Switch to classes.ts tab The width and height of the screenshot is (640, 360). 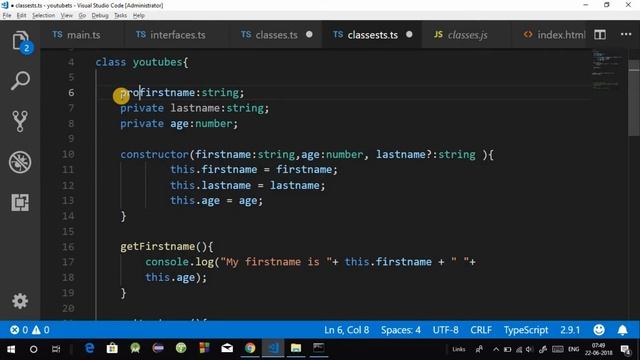click(275, 35)
